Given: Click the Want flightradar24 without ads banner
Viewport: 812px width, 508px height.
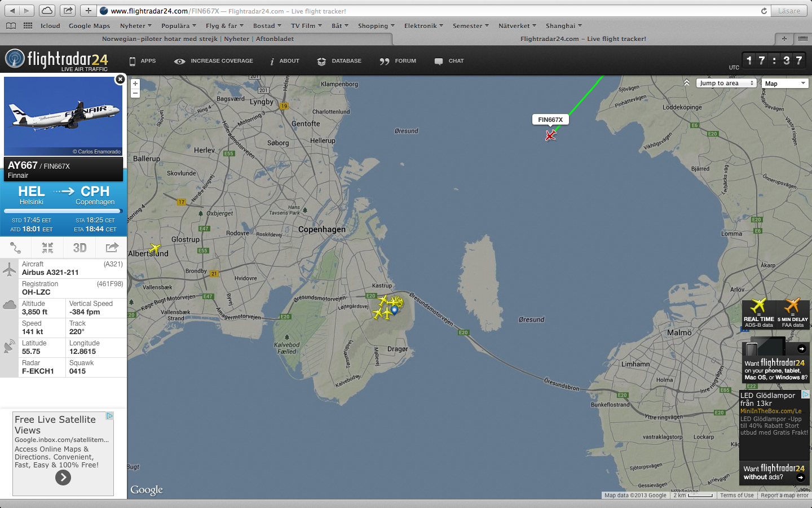Looking at the screenshot, I should point(774,472).
